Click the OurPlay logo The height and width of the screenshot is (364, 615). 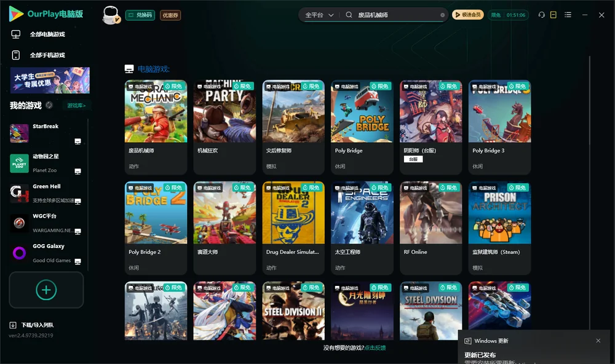click(x=46, y=14)
